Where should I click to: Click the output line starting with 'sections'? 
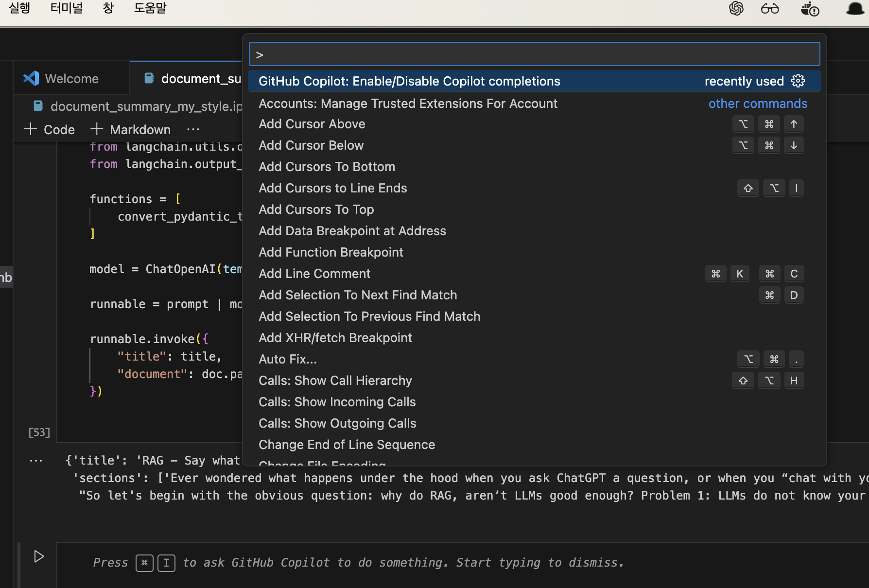tap(470, 478)
